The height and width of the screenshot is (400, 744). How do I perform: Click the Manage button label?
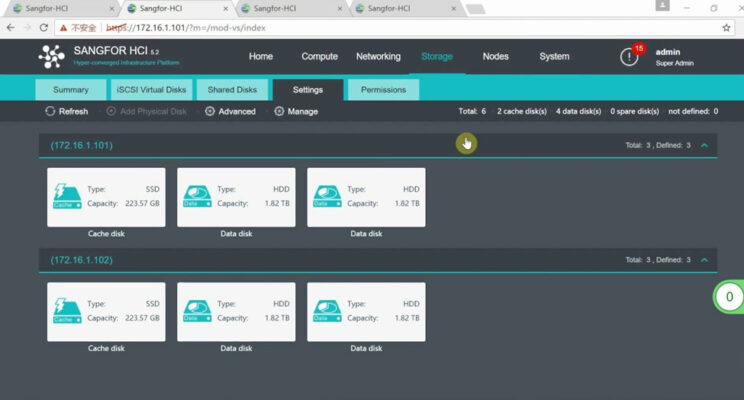tap(303, 112)
